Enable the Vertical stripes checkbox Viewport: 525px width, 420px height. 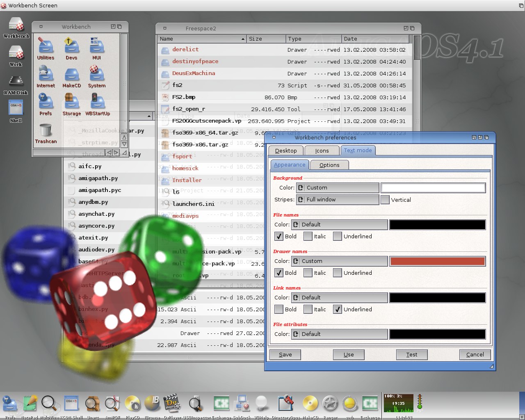tap(385, 200)
